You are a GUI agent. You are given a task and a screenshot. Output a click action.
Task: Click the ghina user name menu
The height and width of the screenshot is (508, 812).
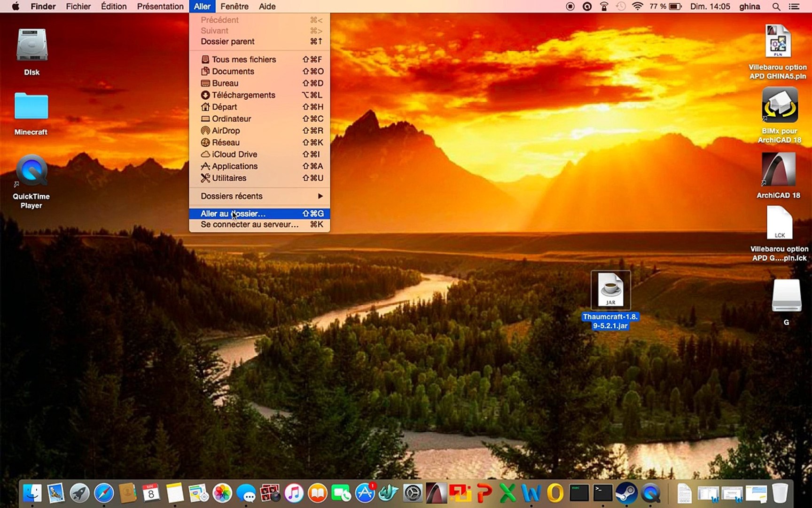[750, 7]
